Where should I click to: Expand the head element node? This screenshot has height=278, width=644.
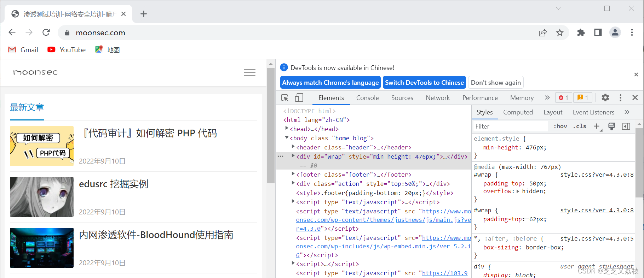click(x=287, y=129)
